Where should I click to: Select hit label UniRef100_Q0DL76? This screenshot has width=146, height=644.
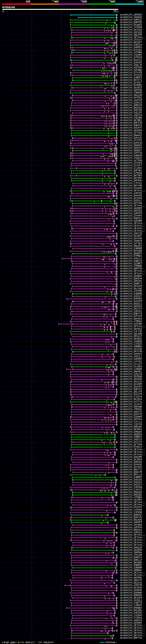(131, 65)
